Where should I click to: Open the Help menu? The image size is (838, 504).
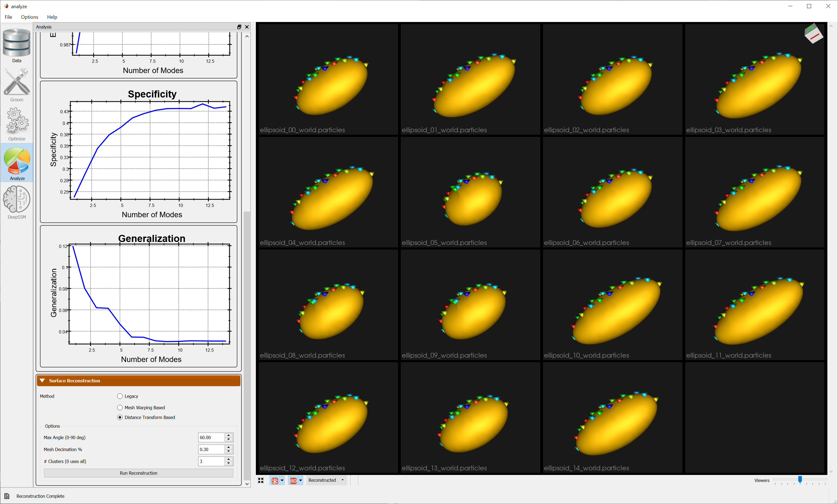point(52,17)
